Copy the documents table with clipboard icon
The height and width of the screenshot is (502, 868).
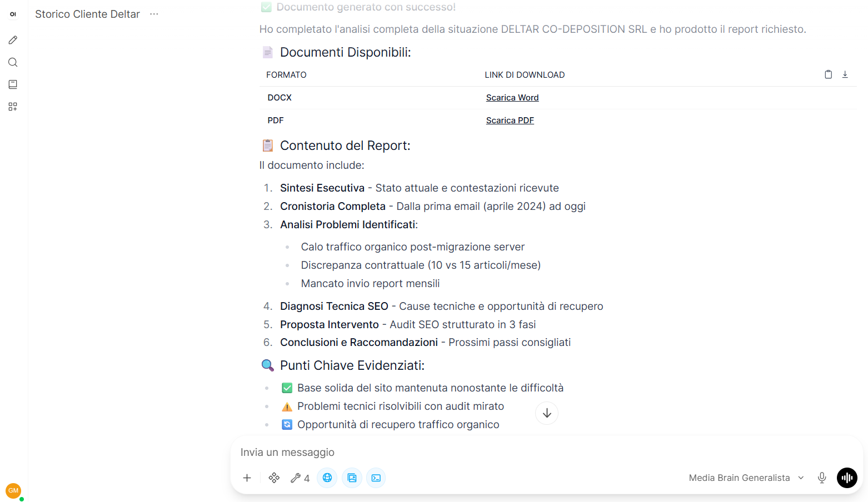828,74
